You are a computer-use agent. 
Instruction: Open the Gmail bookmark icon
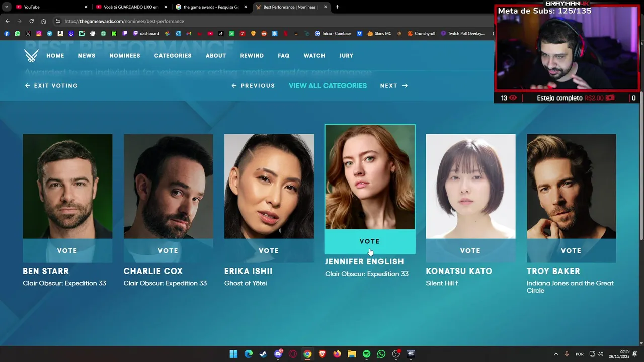pos(189,34)
